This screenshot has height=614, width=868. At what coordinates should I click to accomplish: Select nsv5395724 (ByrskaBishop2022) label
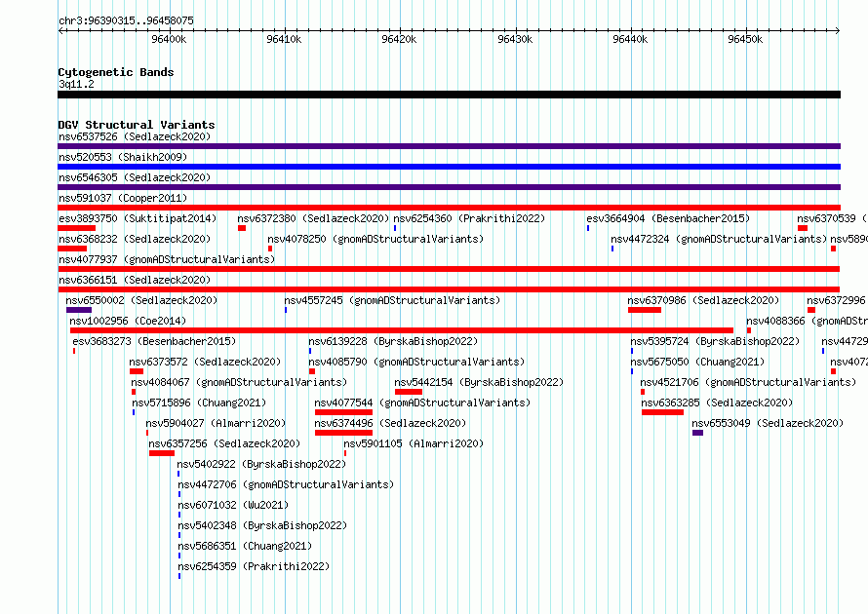click(715, 341)
